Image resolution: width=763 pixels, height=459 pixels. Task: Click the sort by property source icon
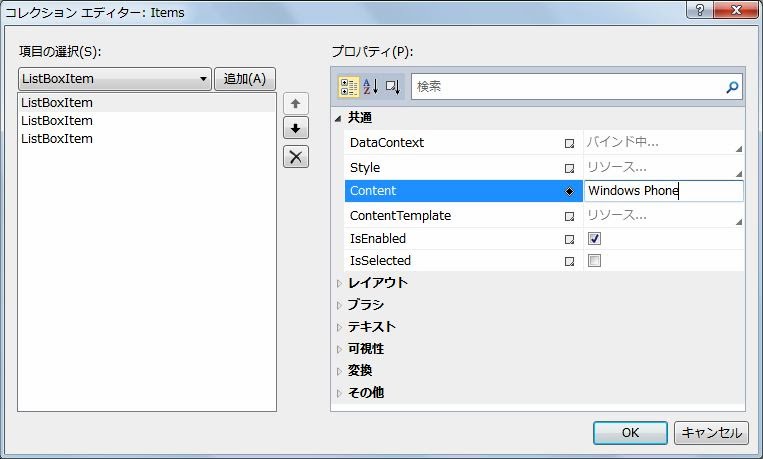click(392, 87)
